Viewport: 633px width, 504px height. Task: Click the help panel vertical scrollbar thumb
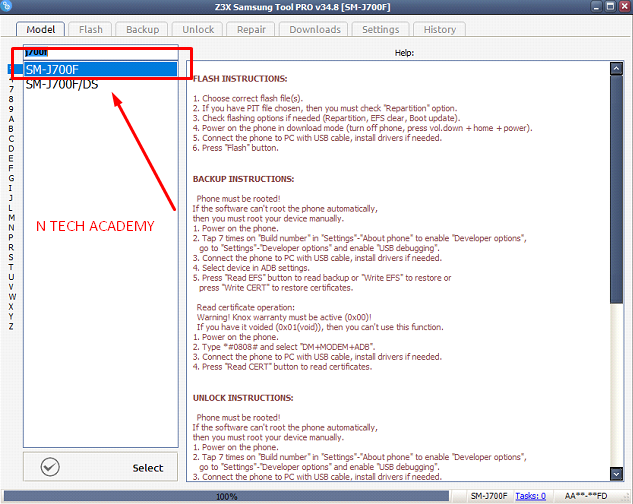click(x=616, y=189)
